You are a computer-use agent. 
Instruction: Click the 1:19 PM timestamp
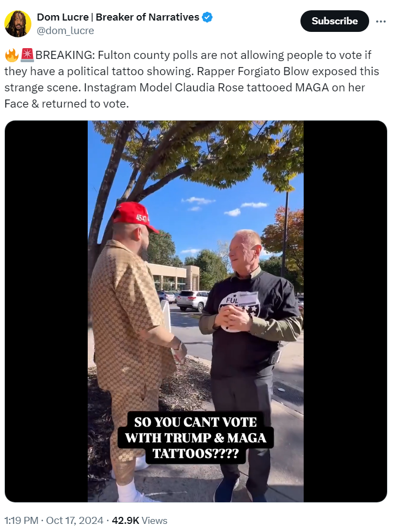tap(21, 521)
